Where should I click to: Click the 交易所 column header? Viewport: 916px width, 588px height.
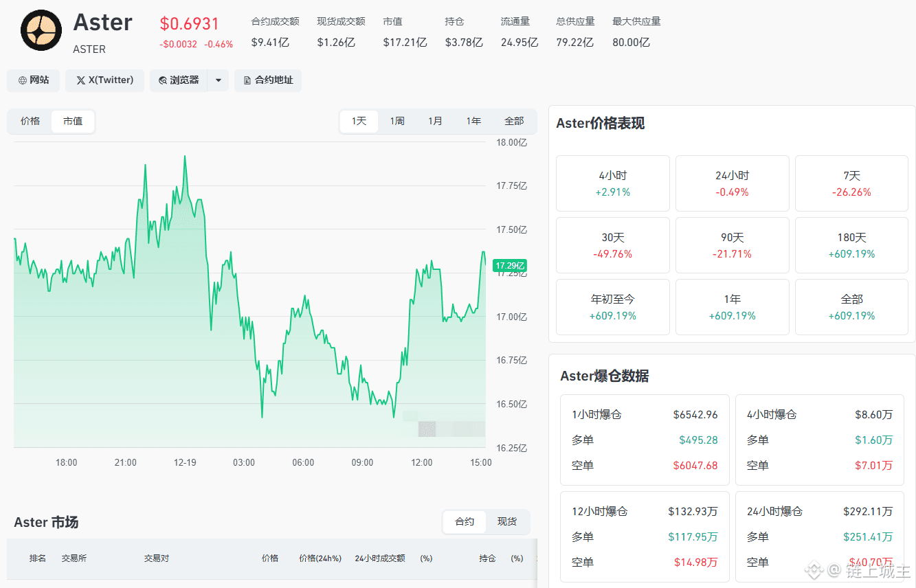tap(74, 558)
